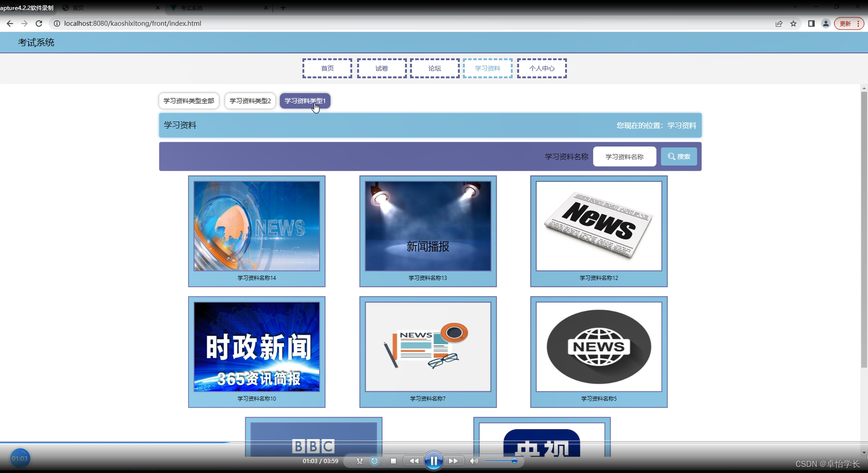Open a new browser tab with plus icon
868x473 pixels.
point(283,8)
